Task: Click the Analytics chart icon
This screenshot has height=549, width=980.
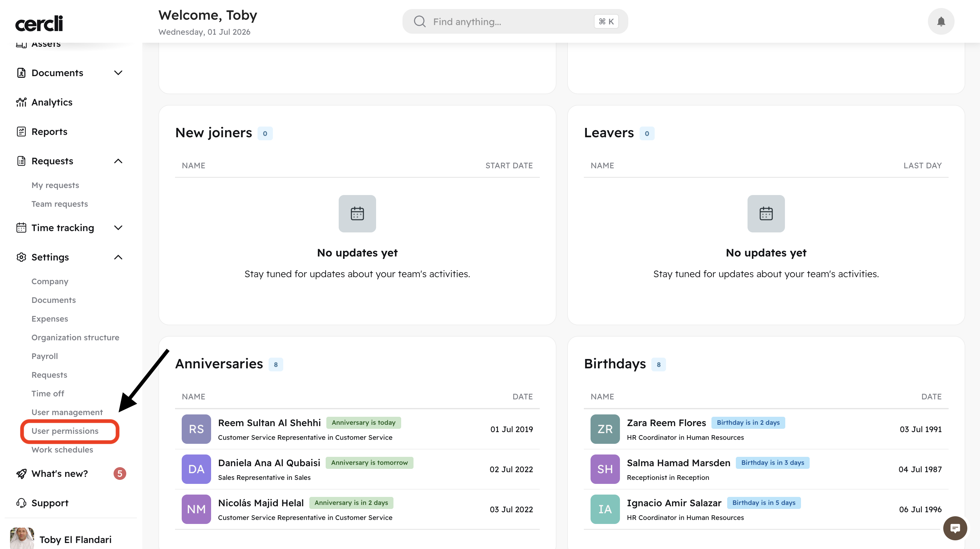Action: (21, 102)
